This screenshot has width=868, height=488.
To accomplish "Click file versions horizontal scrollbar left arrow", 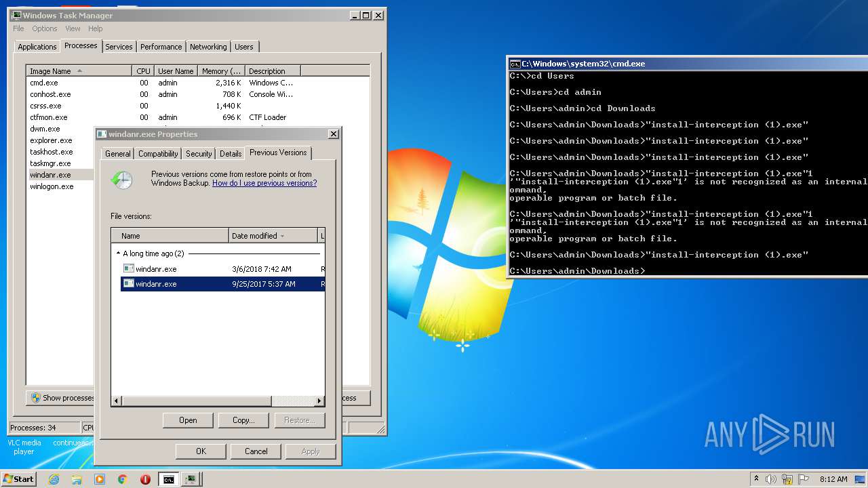I will click(117, 401).
